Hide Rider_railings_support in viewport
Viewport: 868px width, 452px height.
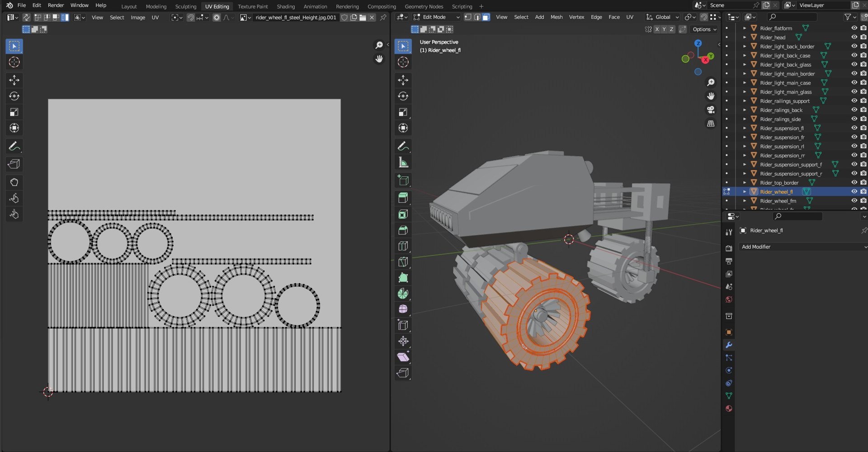pos(854,100)
